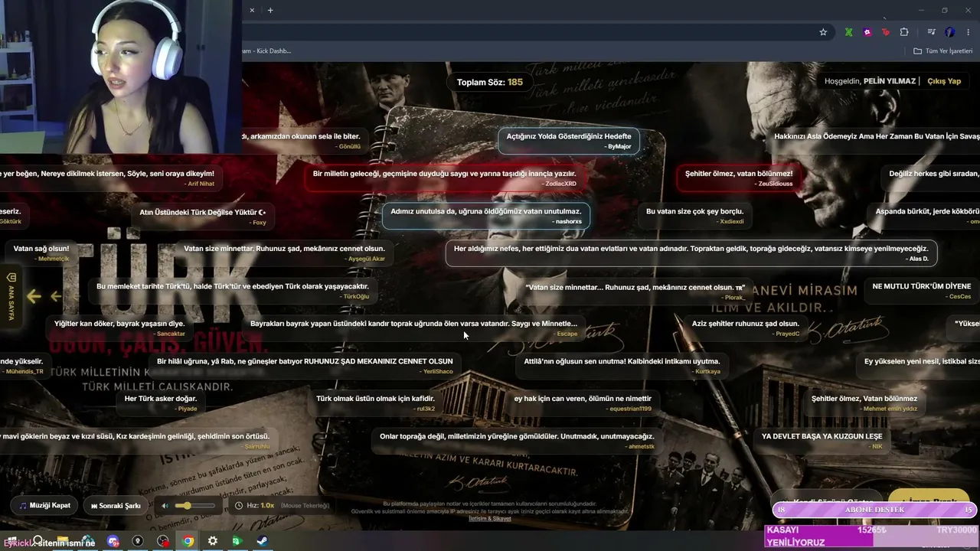Click the quote by Plorak_

point(635,291)
